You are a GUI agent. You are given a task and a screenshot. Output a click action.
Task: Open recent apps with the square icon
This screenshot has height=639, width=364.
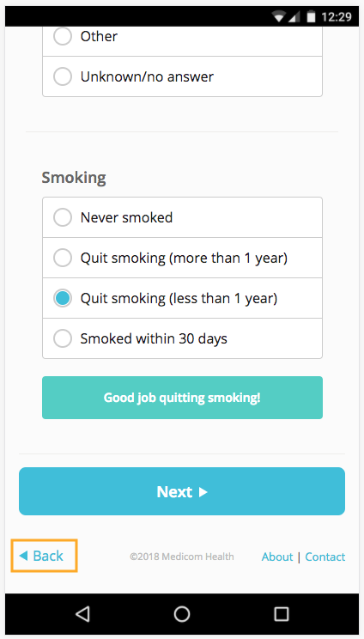[x=281, y=614]
